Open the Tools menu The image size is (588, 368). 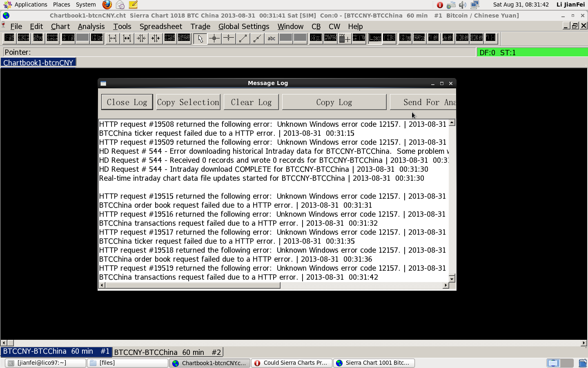coord(122,26)
